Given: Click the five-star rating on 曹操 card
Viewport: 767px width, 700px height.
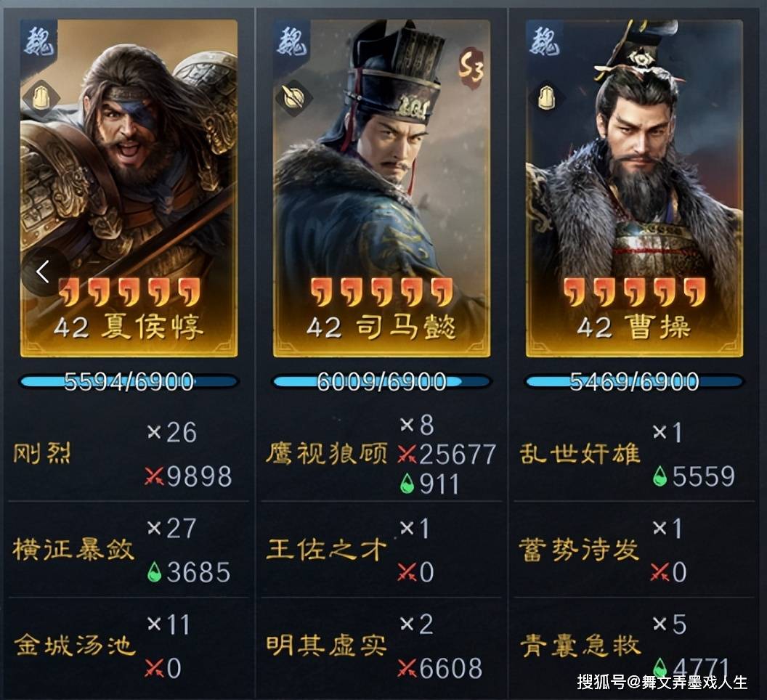Looking at the screenshot, I should coord(634,292).
